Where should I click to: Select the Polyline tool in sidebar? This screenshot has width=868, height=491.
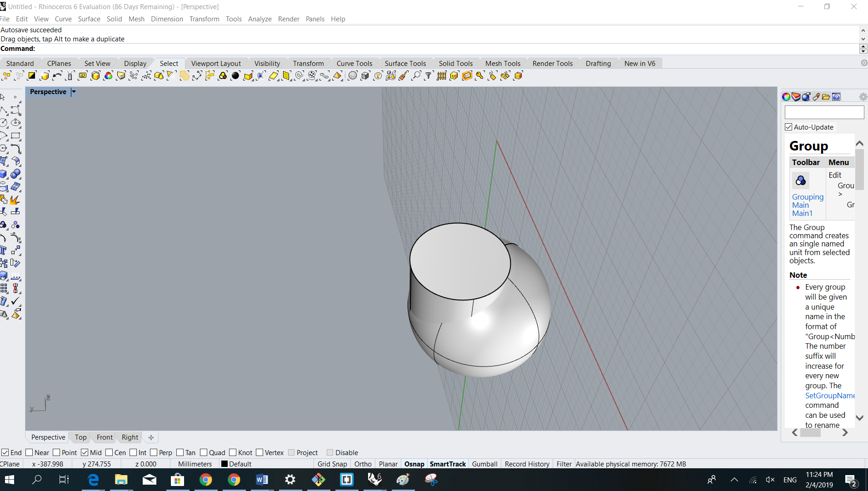(x=4, y=110)
